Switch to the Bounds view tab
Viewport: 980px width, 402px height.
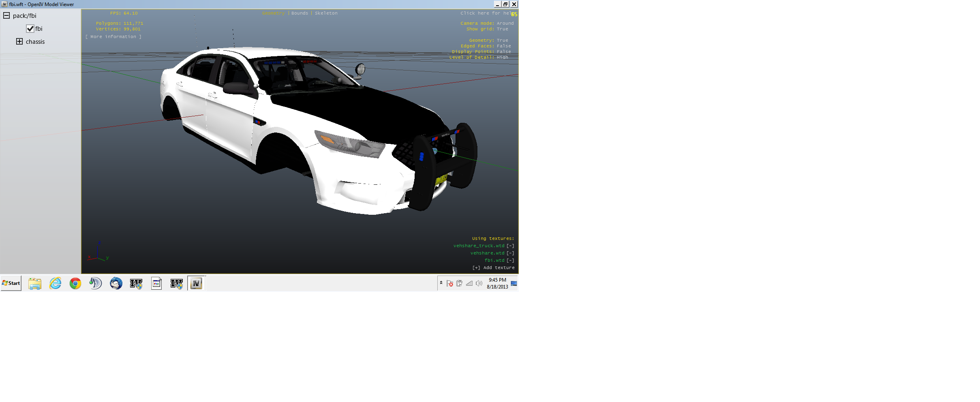(300, 13)
